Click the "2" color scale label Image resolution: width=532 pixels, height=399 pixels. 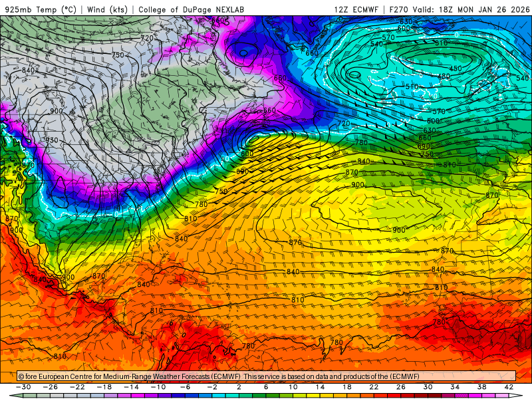239,387
